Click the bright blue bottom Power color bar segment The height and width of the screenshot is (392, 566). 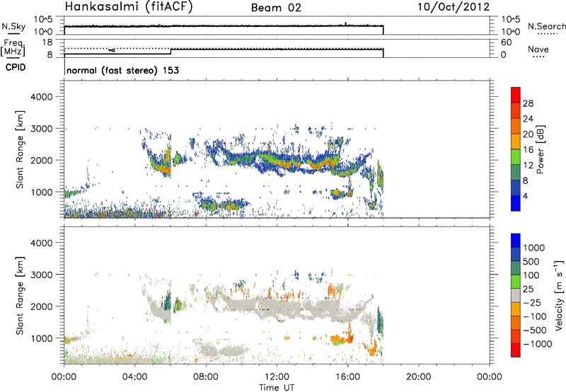click(516, 203)
